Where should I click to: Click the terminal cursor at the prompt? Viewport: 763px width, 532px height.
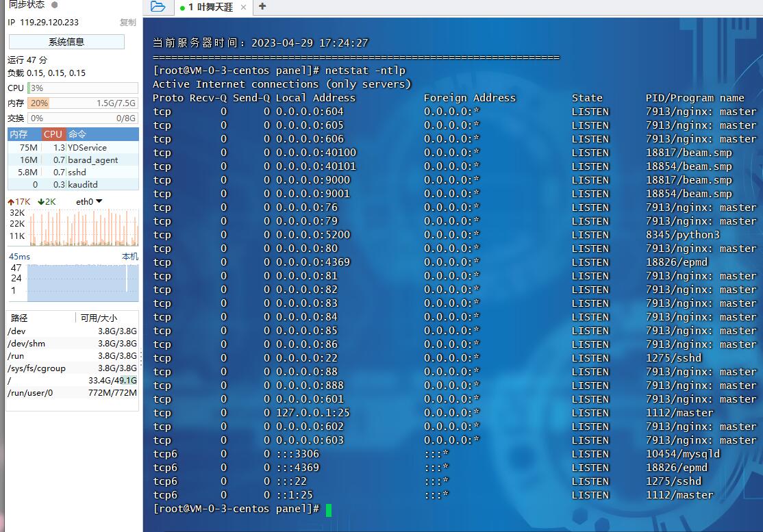[x=329, y=510]
